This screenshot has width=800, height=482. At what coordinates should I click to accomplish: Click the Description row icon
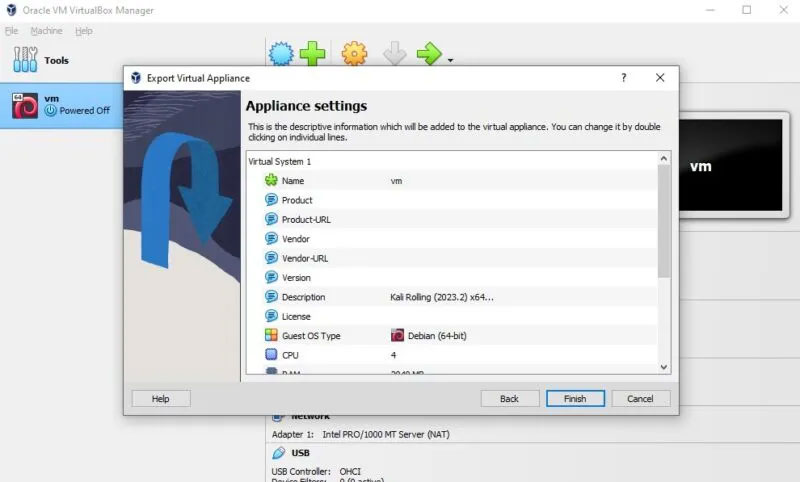[271, 296]
